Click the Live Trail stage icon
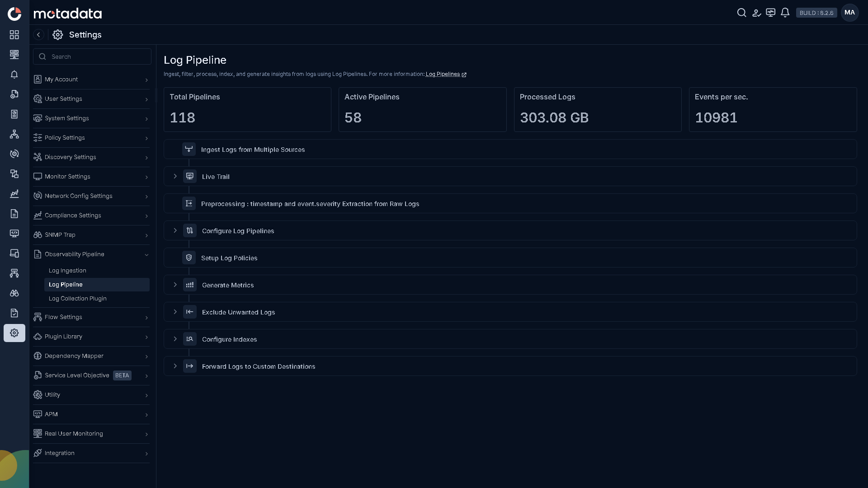 point(190,176)
